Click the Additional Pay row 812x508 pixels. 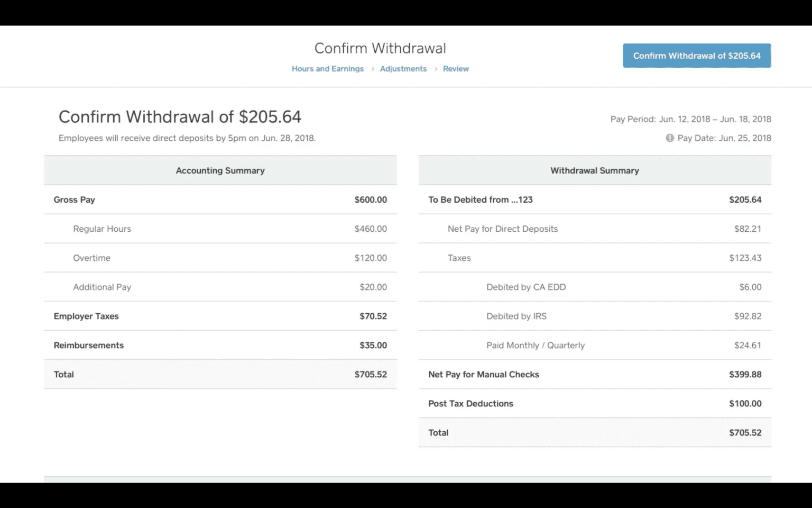pos(220,287)
